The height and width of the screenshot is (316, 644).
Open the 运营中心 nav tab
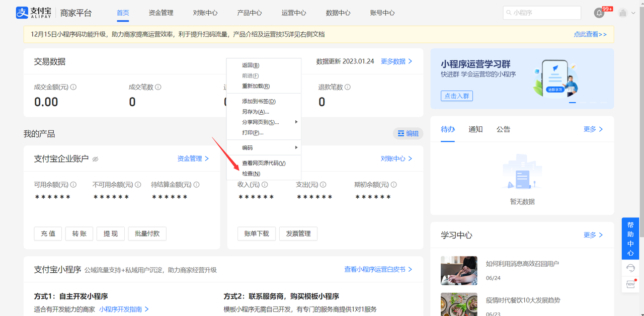coord(294,13)
